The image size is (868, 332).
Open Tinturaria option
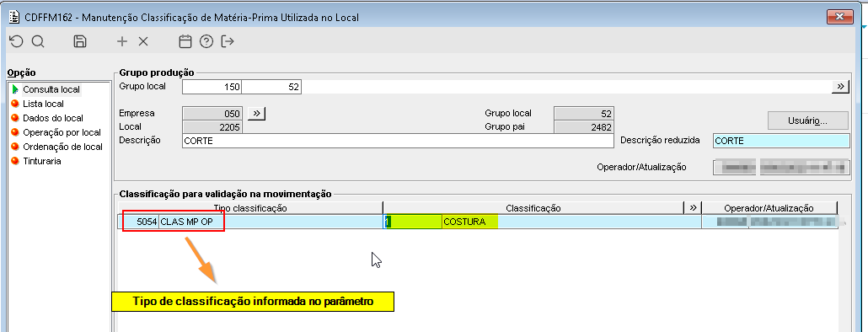[41, 162]
